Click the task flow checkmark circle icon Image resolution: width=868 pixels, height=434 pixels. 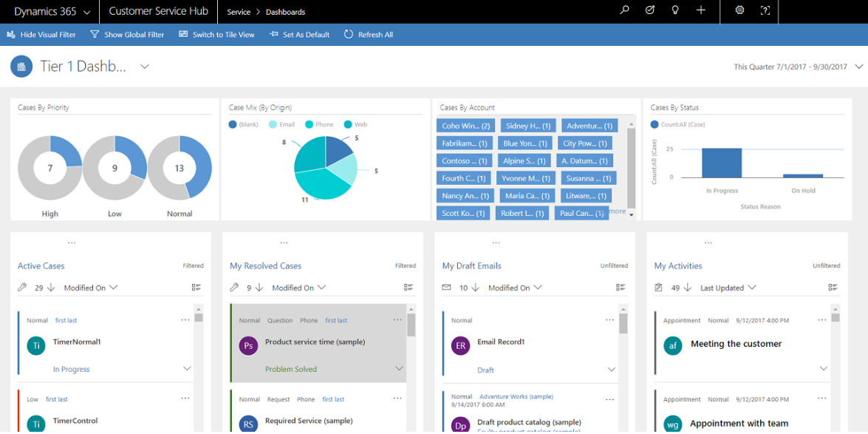651,10
